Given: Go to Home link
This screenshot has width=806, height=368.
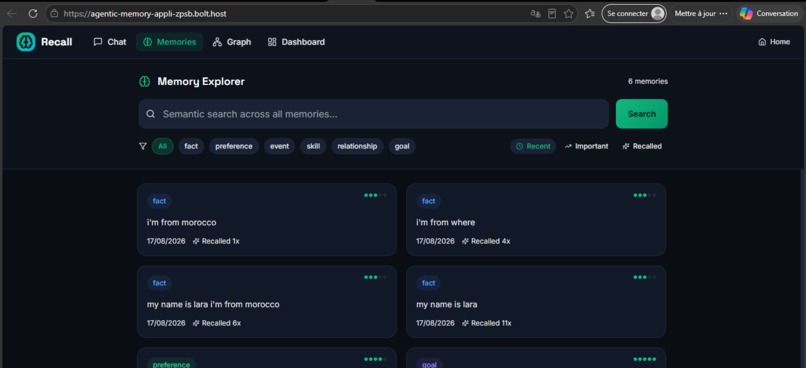Looking at the screenshot, I should tap(774, 42).
